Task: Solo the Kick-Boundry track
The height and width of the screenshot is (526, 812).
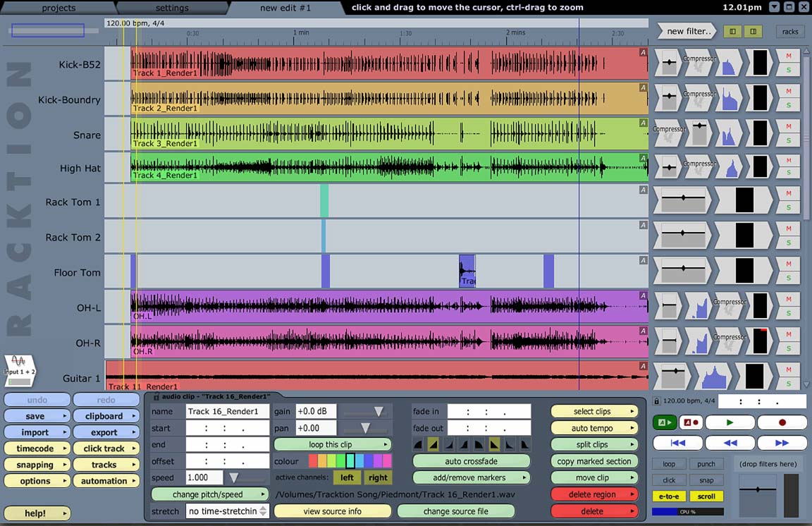Action: pos(788,104)
